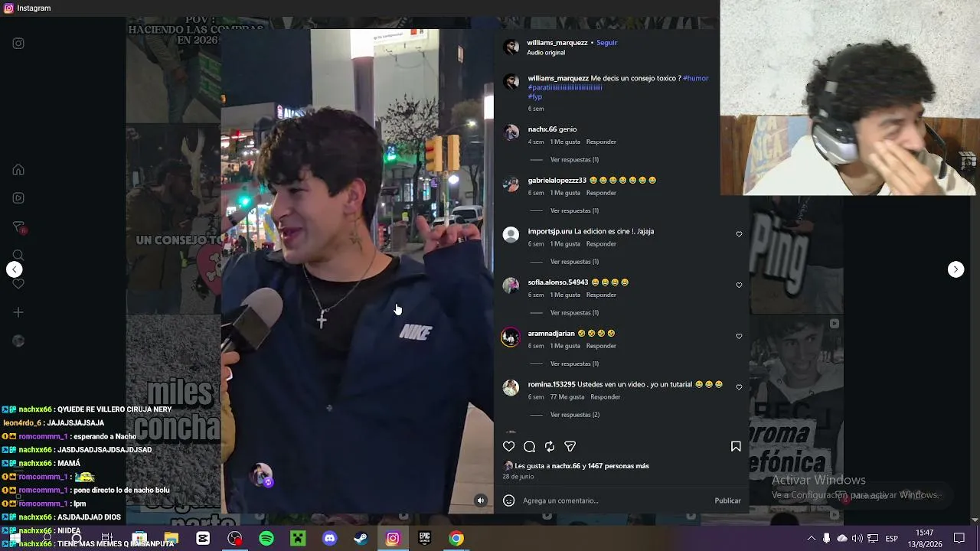The image size is (980, 551).
Task: Open the #fyp hashtag link
Action: point(535,97)
